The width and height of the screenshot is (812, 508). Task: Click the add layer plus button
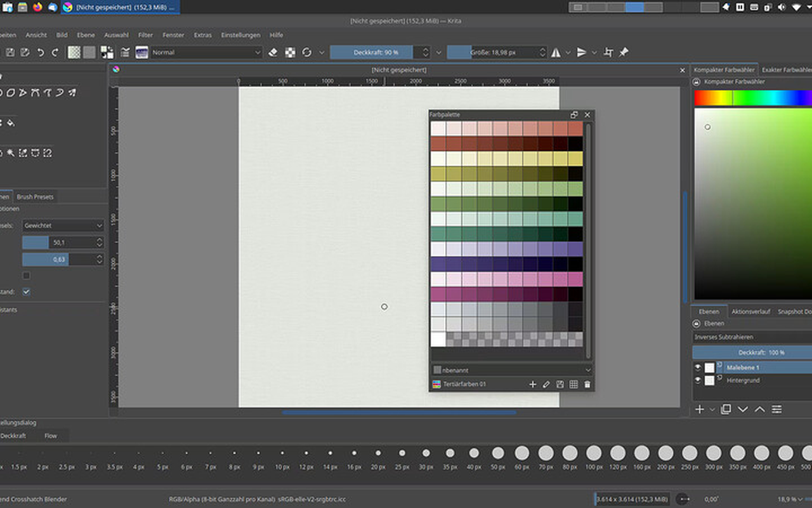[x=699, y=409]
